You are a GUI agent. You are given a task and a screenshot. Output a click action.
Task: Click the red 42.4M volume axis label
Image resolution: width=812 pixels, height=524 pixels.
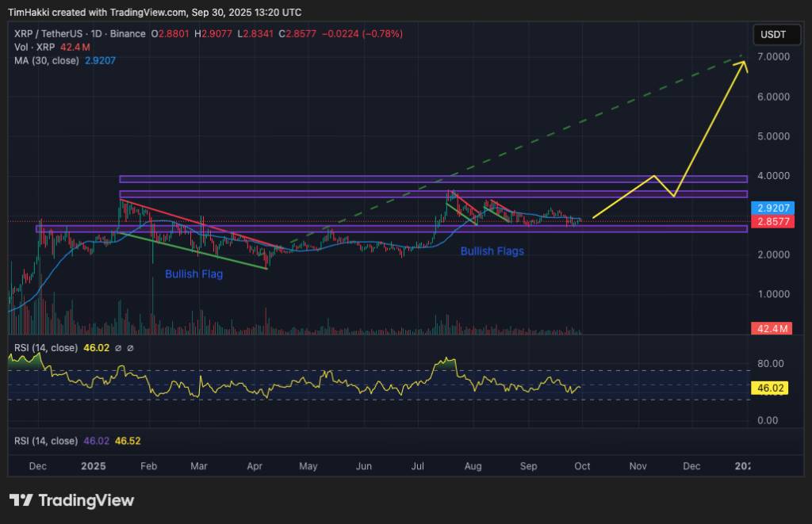[771, 327]
